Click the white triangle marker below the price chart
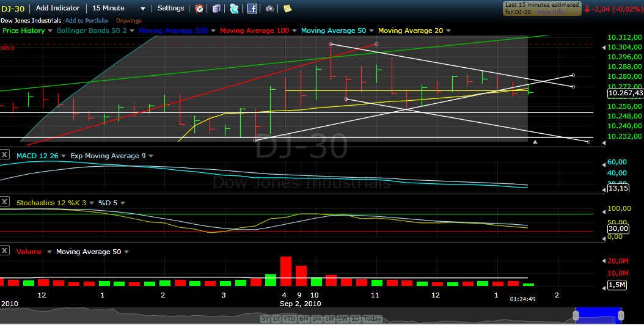Image resolution: width=644 pixels, height=325 pixels. pyautogui.click(x=535, y=142)
